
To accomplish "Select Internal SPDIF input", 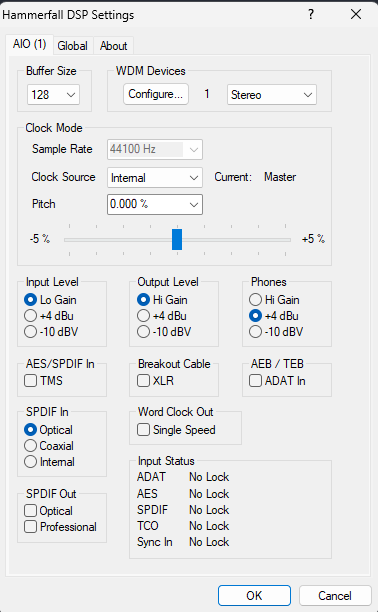I will pyautogui.click(x=49, y=462).
